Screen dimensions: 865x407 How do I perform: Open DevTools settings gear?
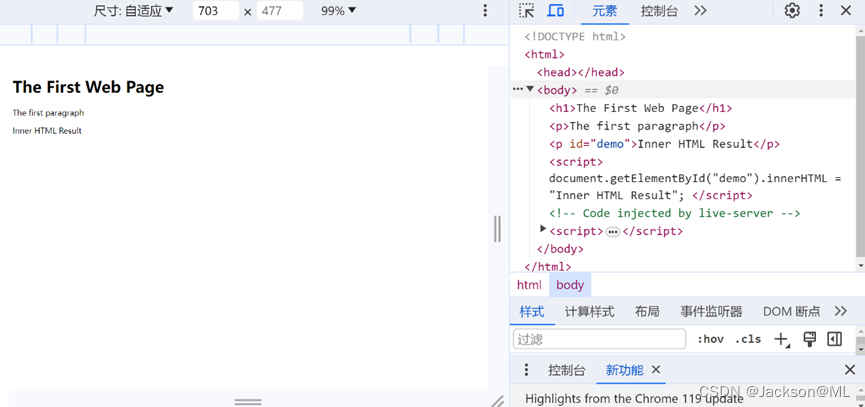point(792,10)
